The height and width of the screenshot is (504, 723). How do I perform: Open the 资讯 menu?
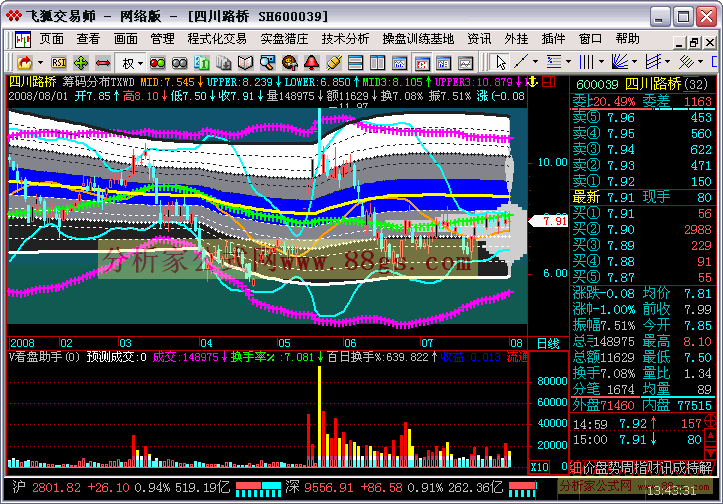480,39
